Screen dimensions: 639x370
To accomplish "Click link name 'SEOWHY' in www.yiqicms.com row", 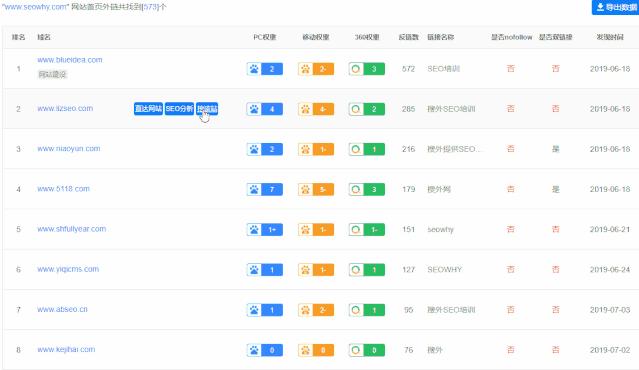I will pos(444,270).
